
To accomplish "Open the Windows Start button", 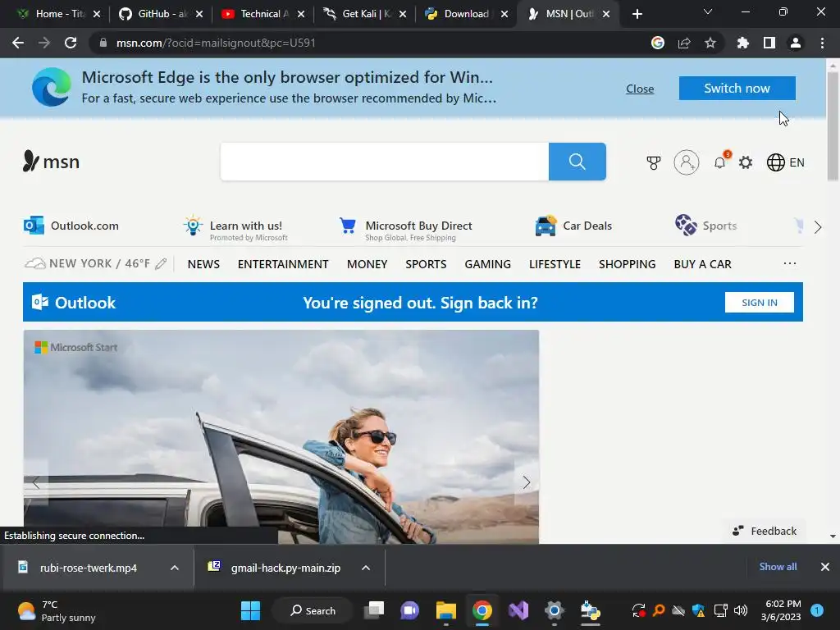I will 250,610.
